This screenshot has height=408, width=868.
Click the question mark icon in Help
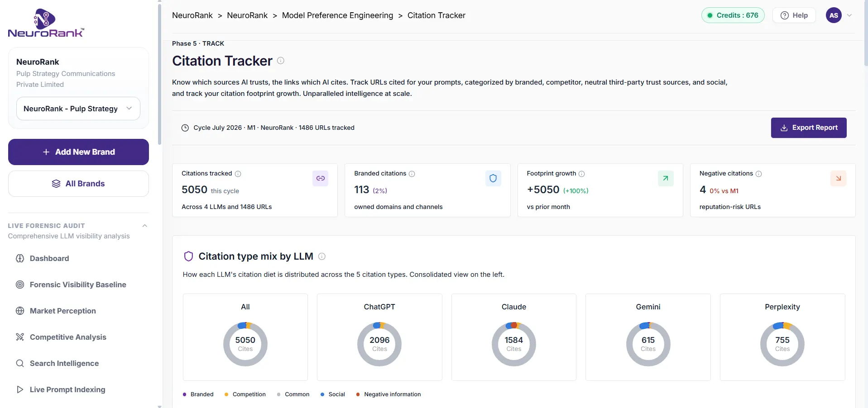point(785,15)
